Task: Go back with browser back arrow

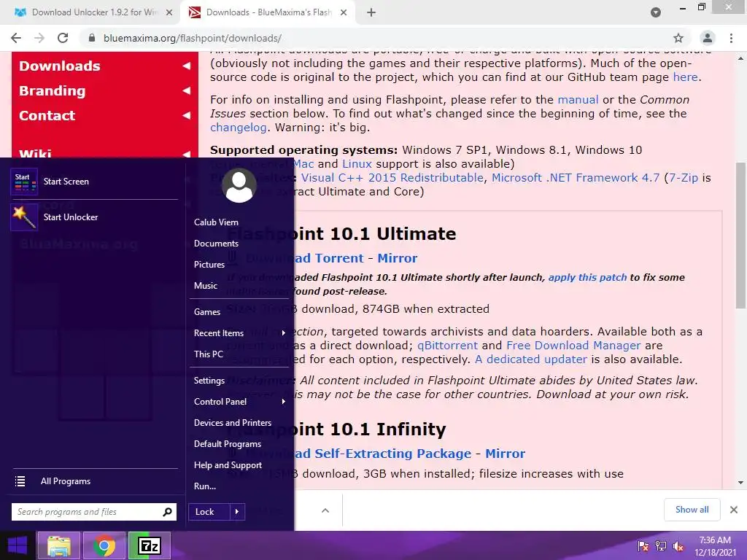Action: tap(16, 38)
